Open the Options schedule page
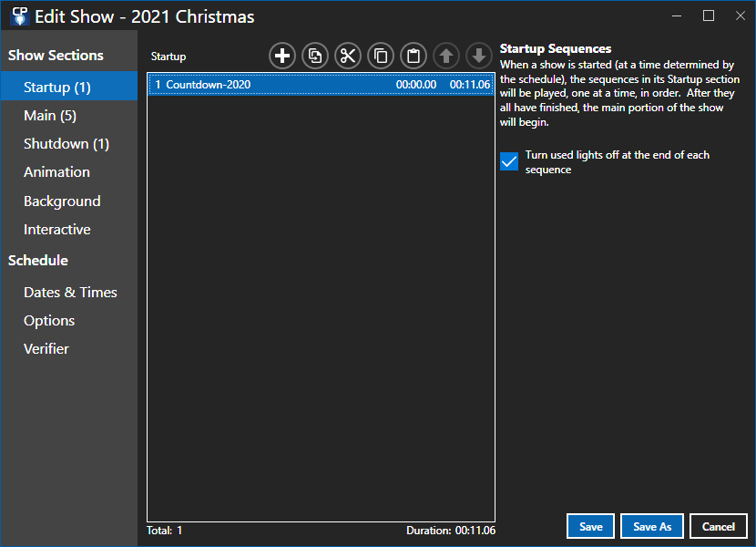Screen dimensions: 756x547 pos(69,321)
